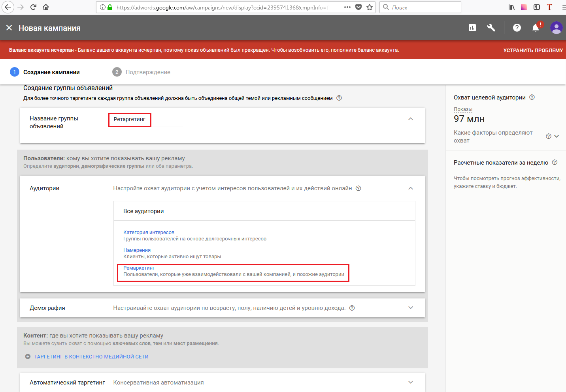Click the Все аудитории heading
The width and height of the screenshot is (566, 392).
(143, 211)
